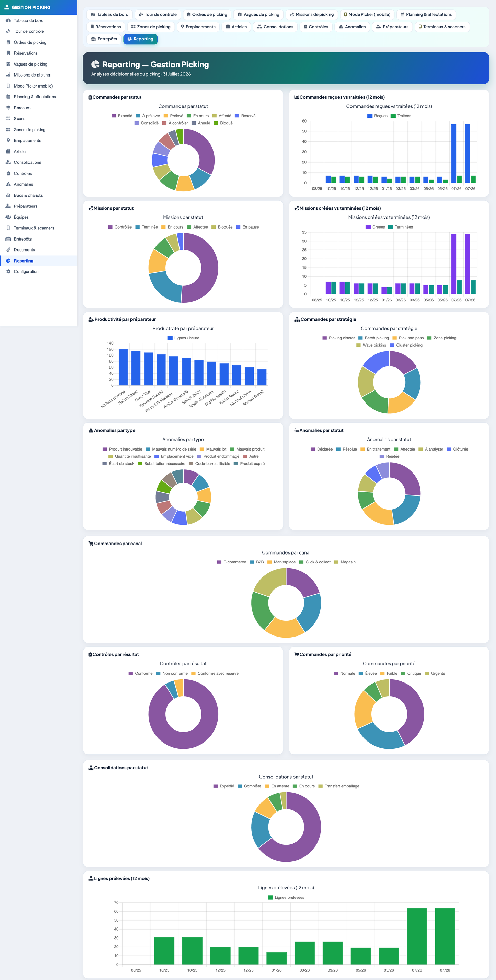The width and height of the screenshot is (496, 980).
Task: Open Configuration gear icon in sidebar
Action: pyautogui.click(x=8, y=272)
